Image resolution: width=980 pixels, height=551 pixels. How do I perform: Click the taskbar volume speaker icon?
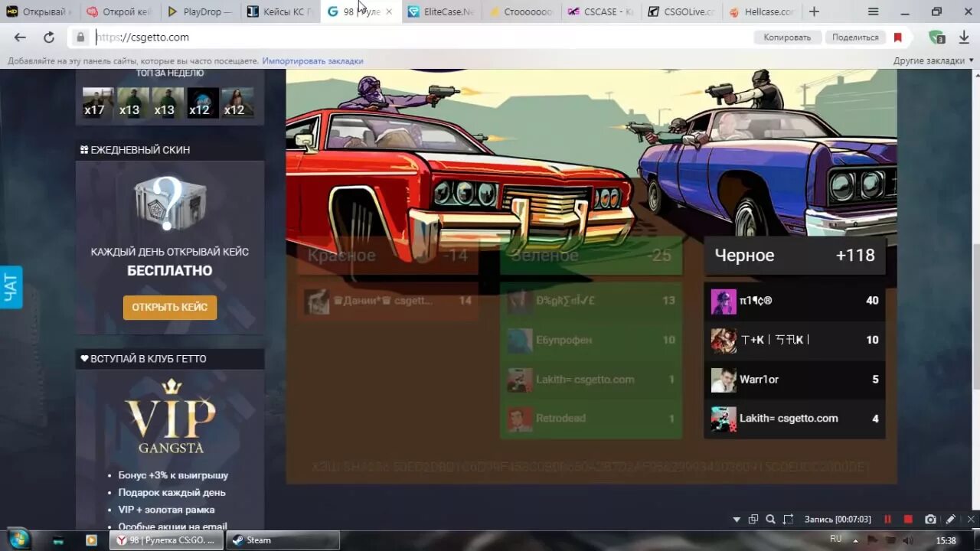[908, 540]
